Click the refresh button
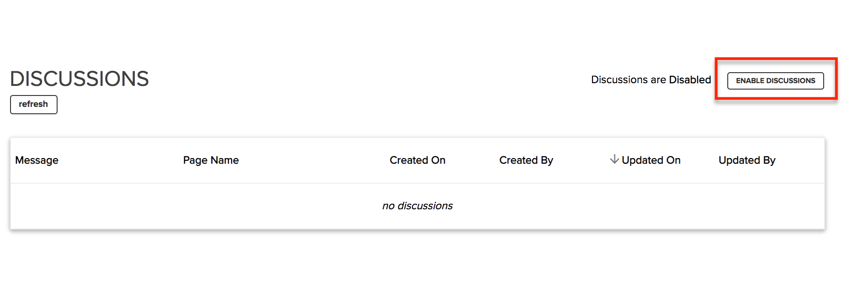 coord(33,105)
